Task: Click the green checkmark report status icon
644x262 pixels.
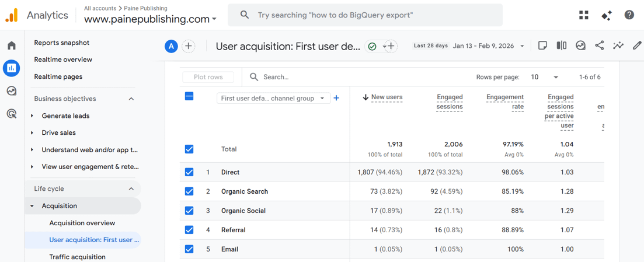Action: (x=372, y=47)
